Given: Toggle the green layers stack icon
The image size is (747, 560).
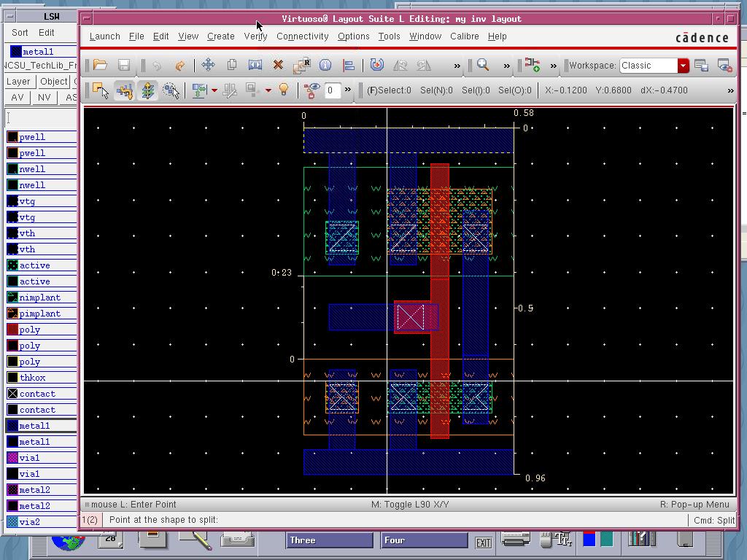Looking at the screenshot, I should click(147, 90).
